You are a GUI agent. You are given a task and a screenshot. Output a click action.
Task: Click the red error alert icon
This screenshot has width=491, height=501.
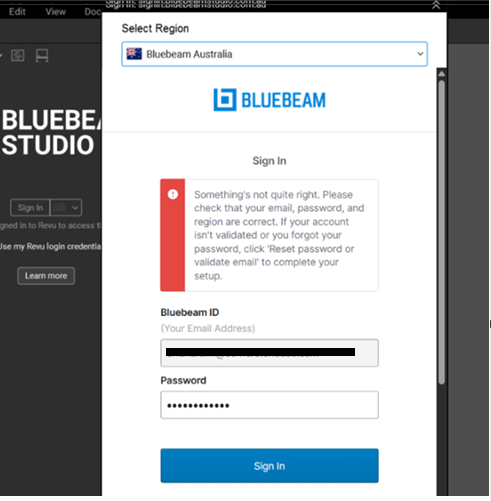pyautogui.click(x=173, y=194)
